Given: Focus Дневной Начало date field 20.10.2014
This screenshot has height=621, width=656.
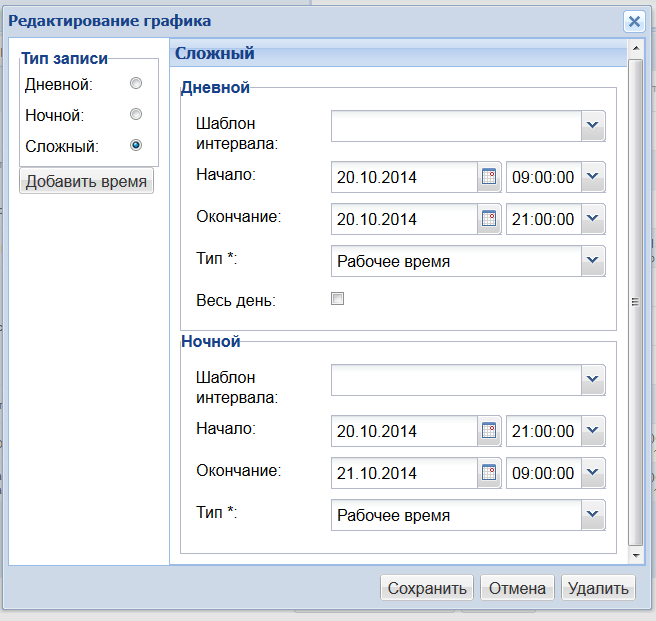Looking at the screenshot, I should tap(404, 177).
